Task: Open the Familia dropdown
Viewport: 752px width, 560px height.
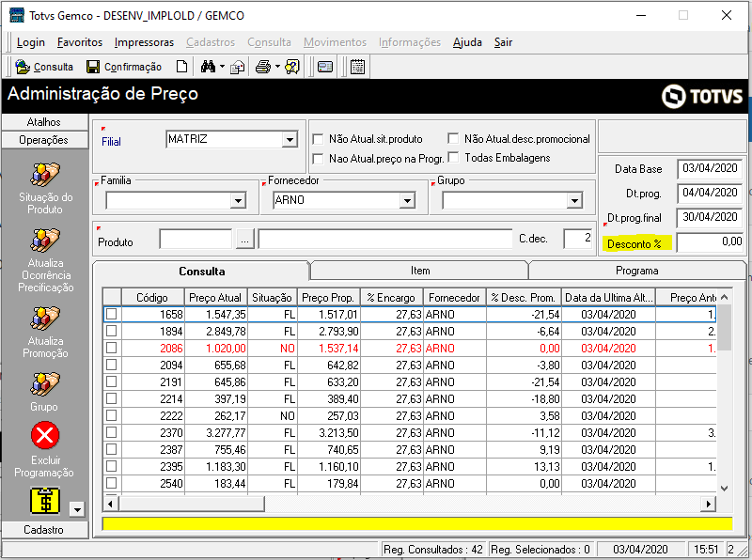Action: click(x=238, y=200)
